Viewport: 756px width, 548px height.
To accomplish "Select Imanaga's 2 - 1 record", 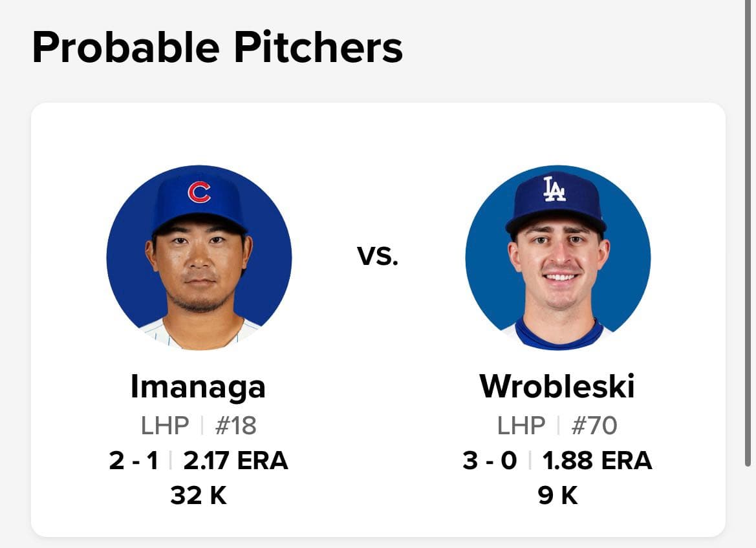I will tap(134, 460).
